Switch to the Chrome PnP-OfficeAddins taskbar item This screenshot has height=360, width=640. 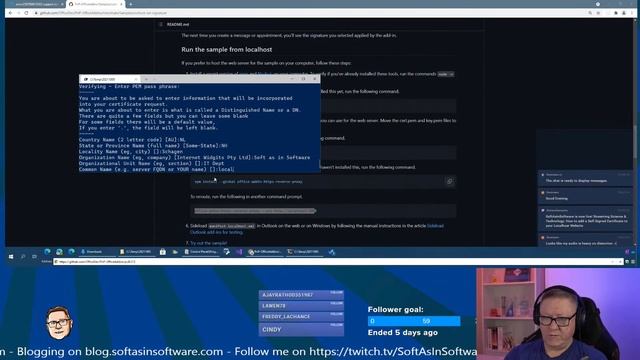coord(265,252)
